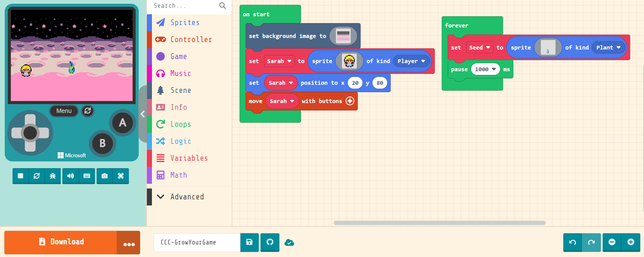Click the toolbox search magnifier icon
Image resolution: width=644 pixels, height=257 pixels.
(x=222, y=5)
